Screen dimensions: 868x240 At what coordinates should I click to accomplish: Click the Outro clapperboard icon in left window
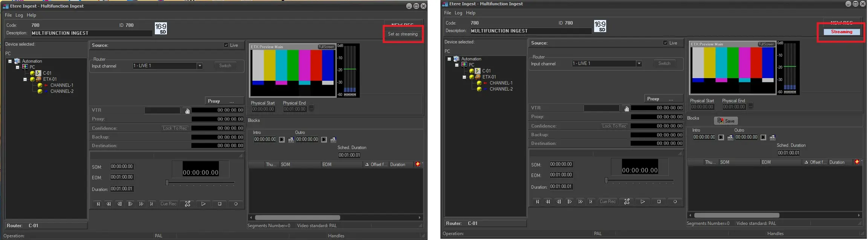click(x=333, y=140)
